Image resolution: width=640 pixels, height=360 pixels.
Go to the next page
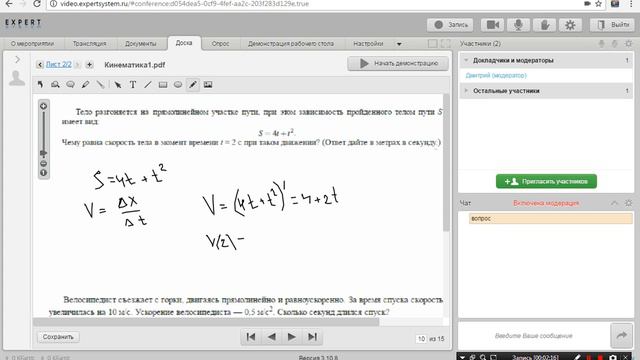click(291, 337)
